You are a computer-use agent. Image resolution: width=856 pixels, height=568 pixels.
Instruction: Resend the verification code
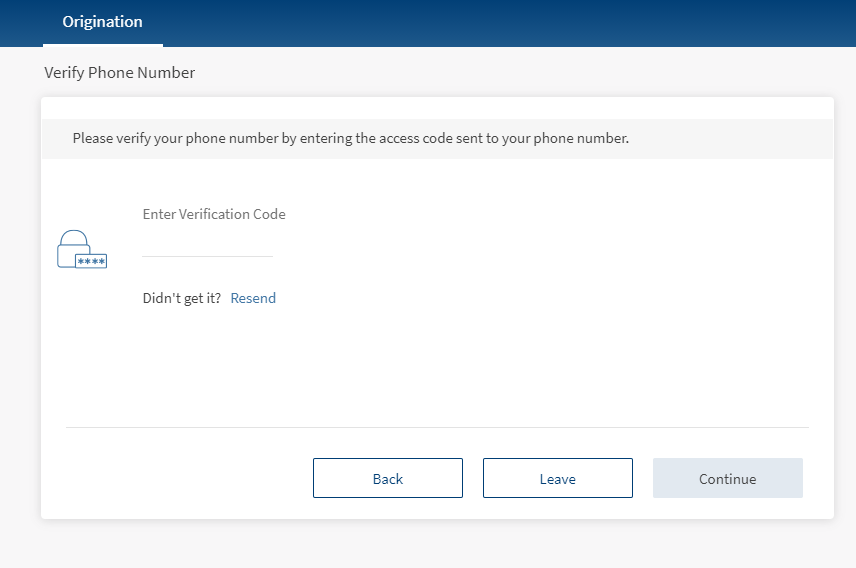tap(253, 298)
